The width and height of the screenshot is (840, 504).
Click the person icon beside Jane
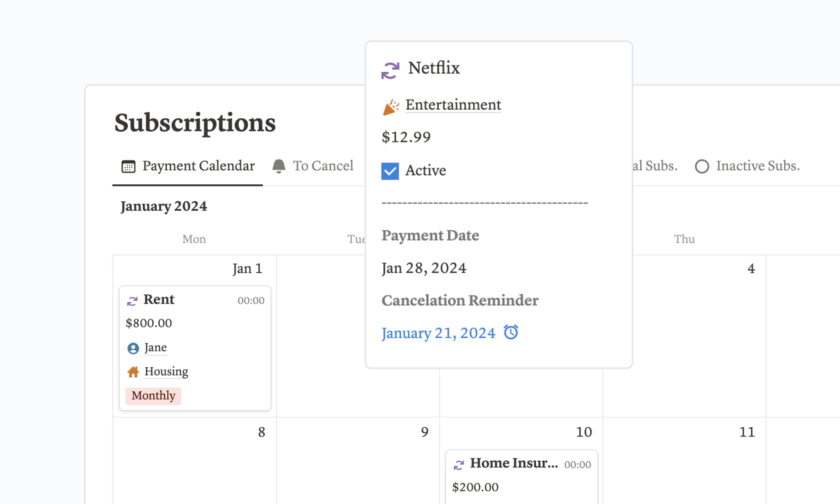133,348
